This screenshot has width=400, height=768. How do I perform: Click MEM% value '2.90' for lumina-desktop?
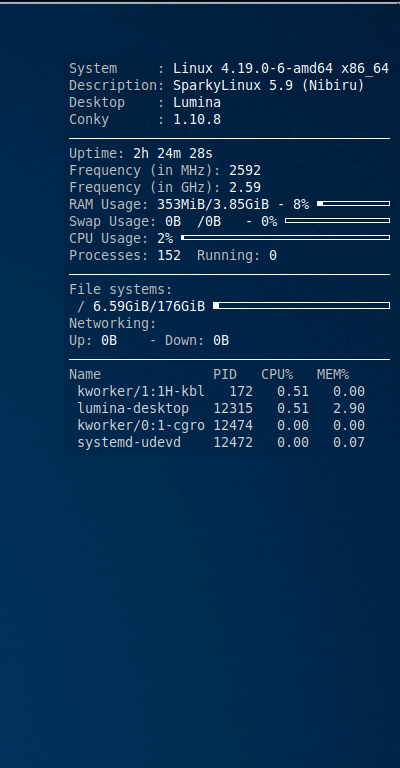(x=349, y=408)
